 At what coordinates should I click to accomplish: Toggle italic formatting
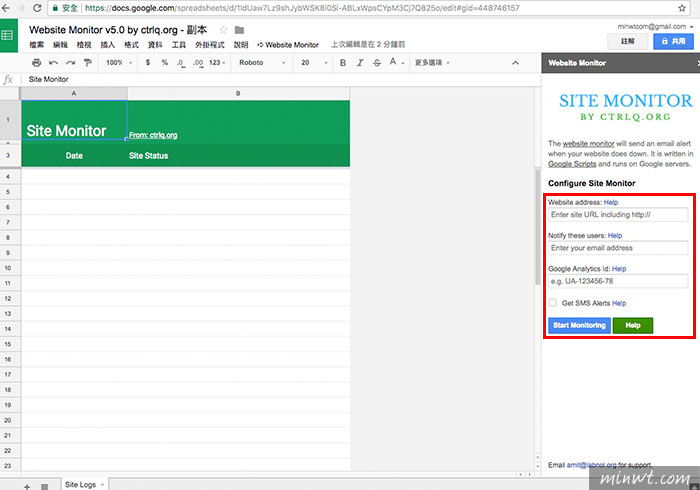(x=360, y=62)
